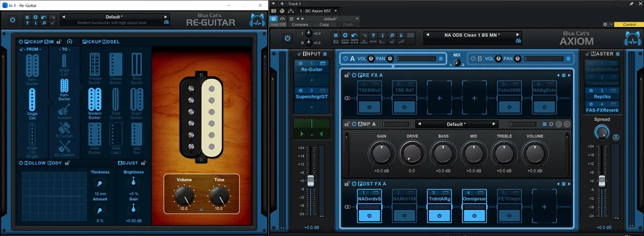The image size is (644, 236).
Task: Toggle Hollow Body power switch
Action: pos(21,163)
